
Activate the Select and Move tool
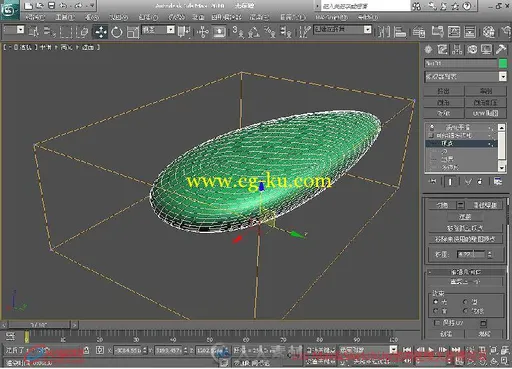point(100,32)
